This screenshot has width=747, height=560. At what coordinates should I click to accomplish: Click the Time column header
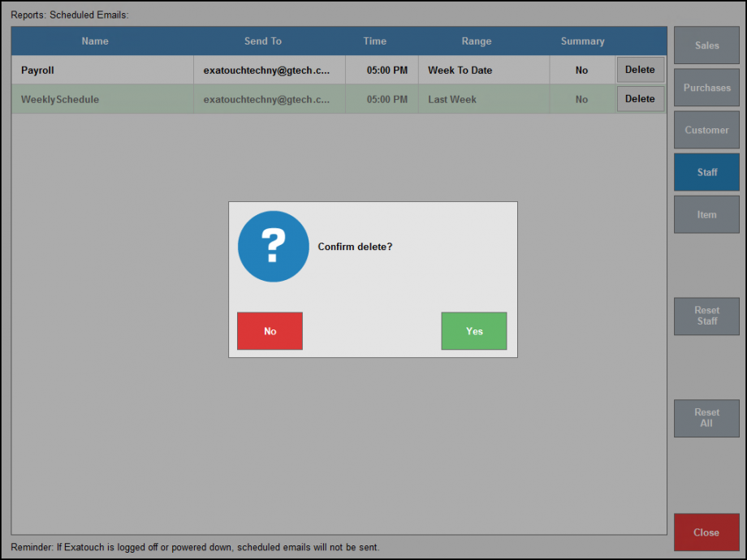[x=374, y=41]
